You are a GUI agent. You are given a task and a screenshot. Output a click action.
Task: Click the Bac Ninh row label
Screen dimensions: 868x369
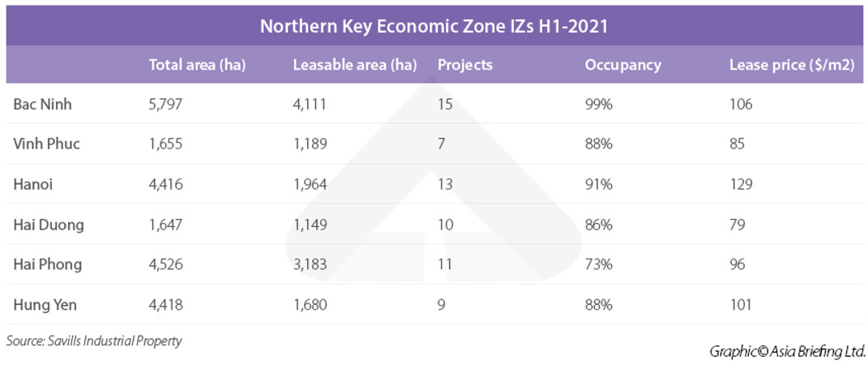[41, 105]
